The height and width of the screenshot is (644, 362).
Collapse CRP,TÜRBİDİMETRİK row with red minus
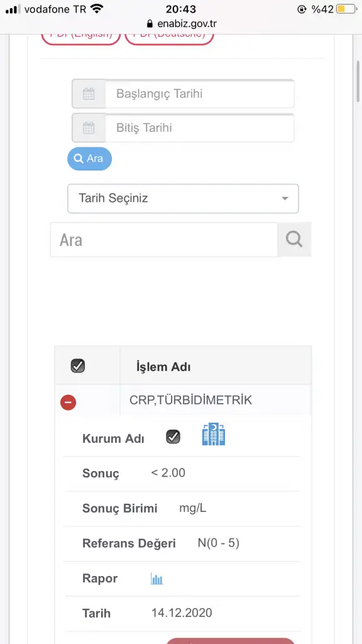[68, 402]
